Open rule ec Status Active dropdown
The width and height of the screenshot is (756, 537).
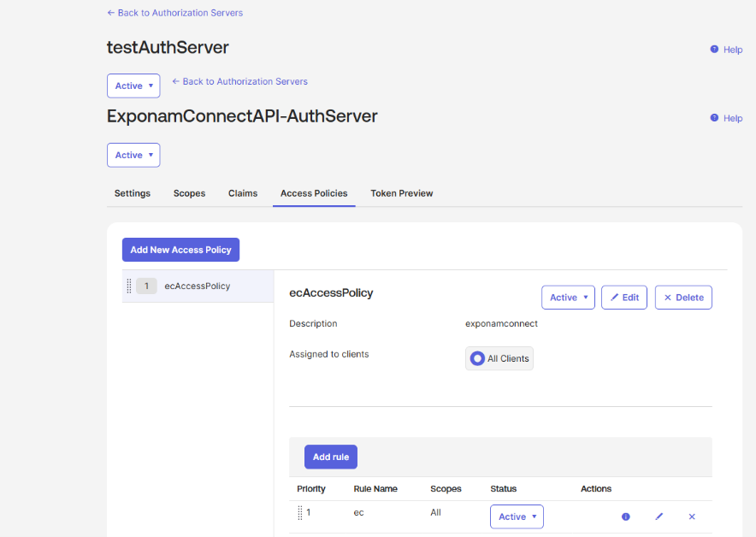tap(517, 516)
